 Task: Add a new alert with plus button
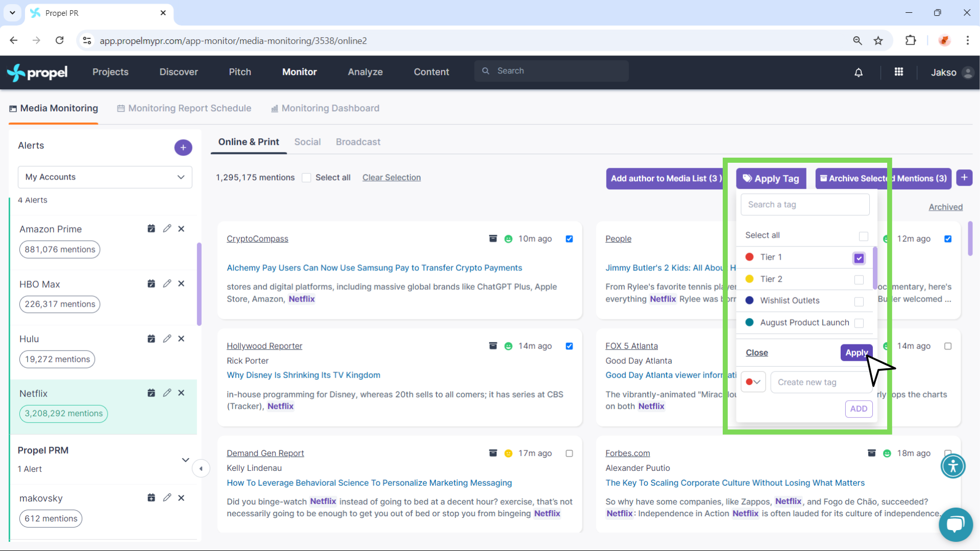point(183,147)
